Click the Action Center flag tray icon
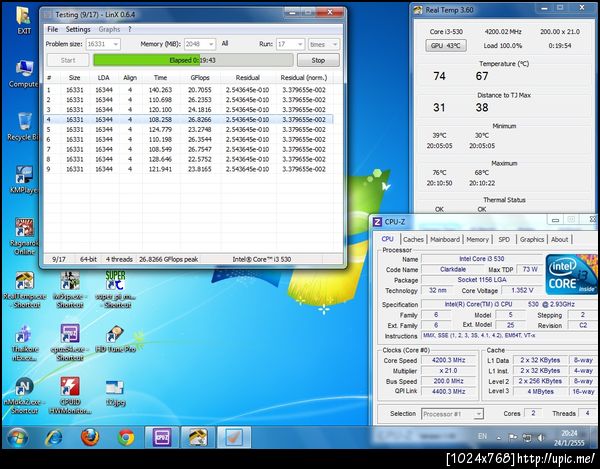Image resolution: width=600 pixels, height=469 pixels. click(x=512, y=438)
